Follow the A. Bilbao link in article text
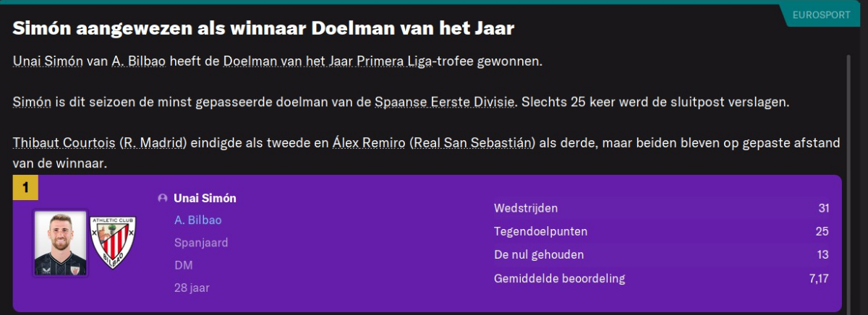The width and height of the screenshot is (868, 315). coord(140,62)
